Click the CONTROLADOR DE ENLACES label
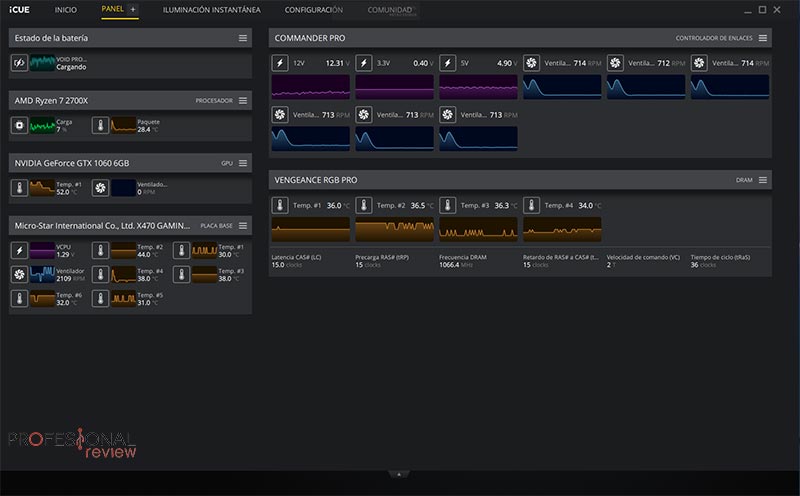This screenshot has width=800, height=496. tap(714, 38)
